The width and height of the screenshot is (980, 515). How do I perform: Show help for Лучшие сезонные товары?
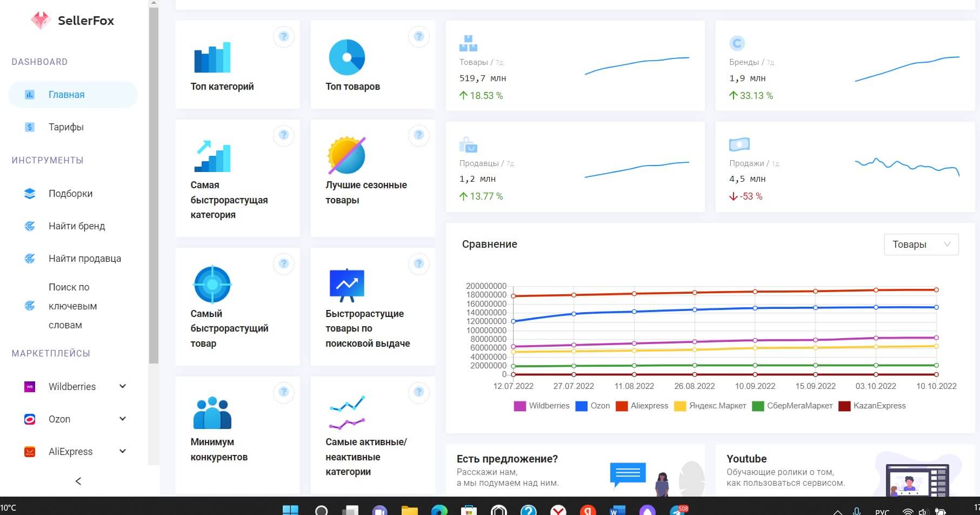click(419, 135)
